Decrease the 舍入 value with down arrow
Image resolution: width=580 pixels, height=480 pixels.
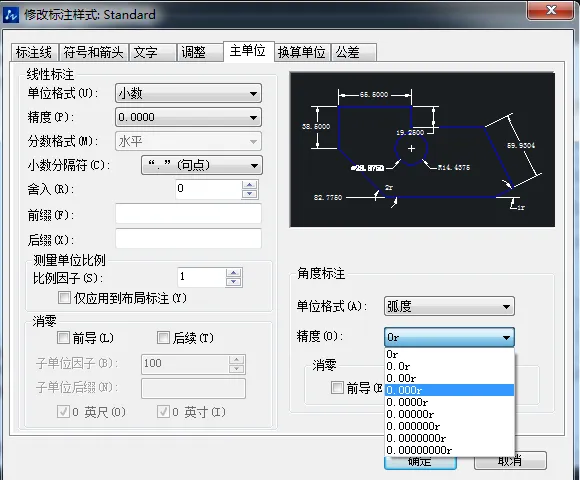250,194
